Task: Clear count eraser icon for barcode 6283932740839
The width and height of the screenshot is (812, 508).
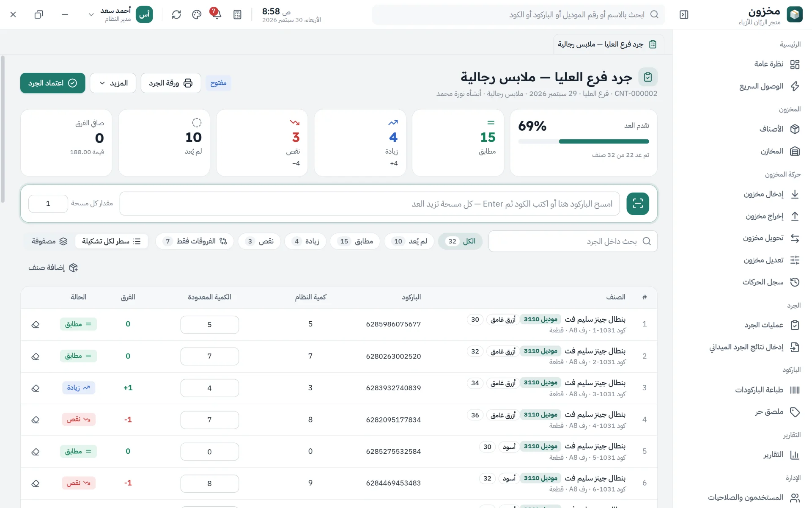Action: [x=36, y=388]
